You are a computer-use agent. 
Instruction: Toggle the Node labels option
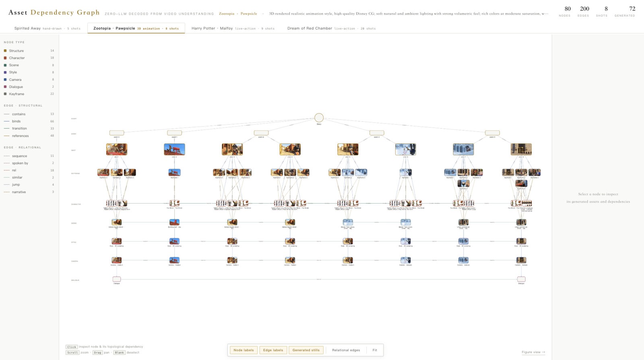[244, 350]
